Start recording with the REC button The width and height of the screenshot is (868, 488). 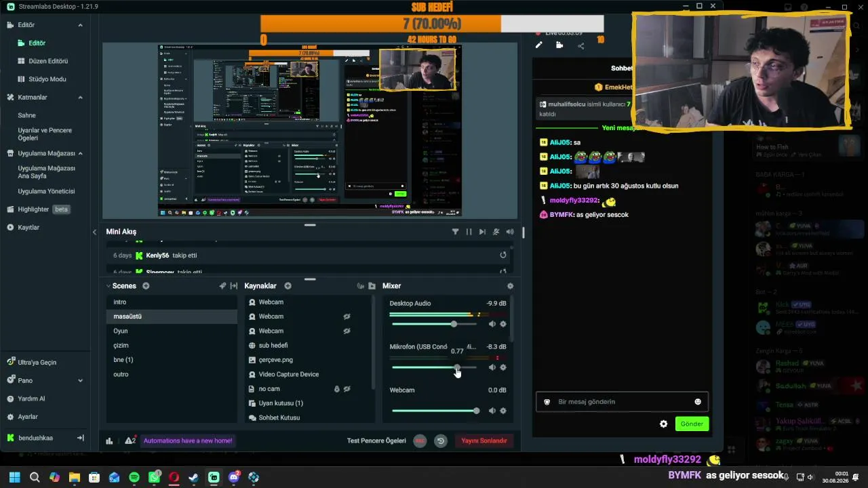420,441
